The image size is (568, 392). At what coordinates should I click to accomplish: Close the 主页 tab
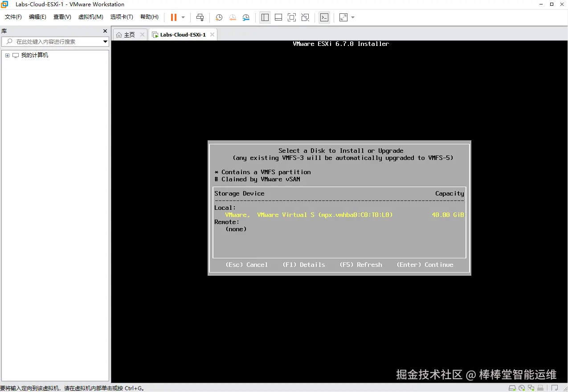[x=142, y=34]
